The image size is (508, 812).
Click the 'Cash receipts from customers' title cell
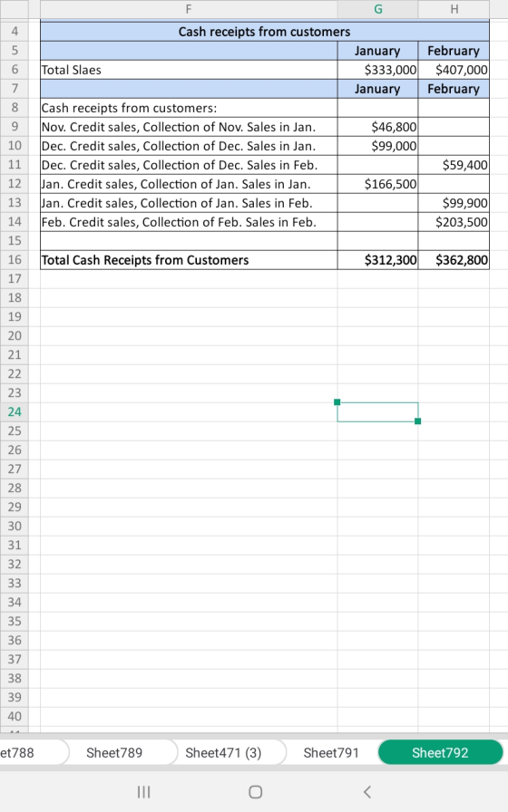pos(265,32)
